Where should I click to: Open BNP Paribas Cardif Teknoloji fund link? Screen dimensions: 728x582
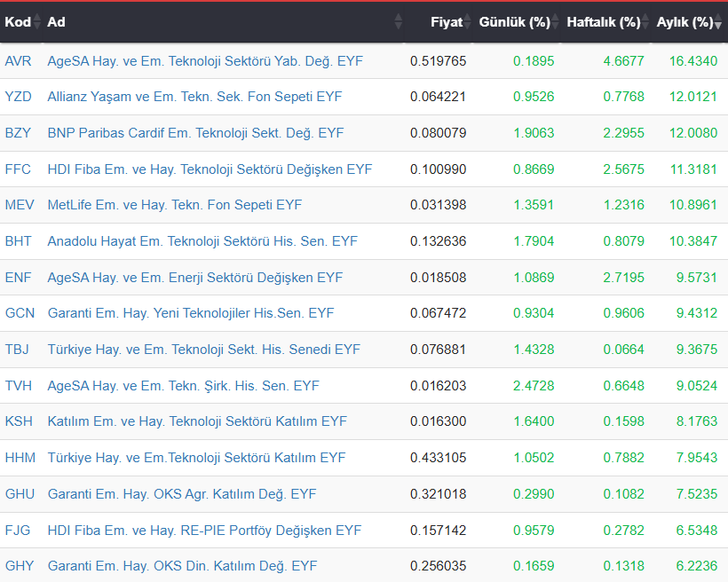(195, 133)
